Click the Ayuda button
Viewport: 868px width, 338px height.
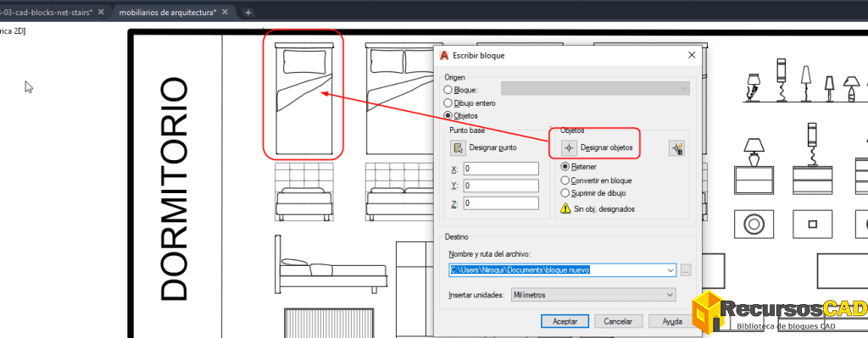672,321
